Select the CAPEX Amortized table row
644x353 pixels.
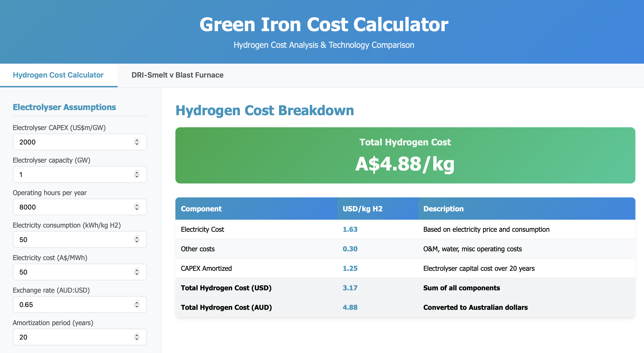click(x=405, y=268)
